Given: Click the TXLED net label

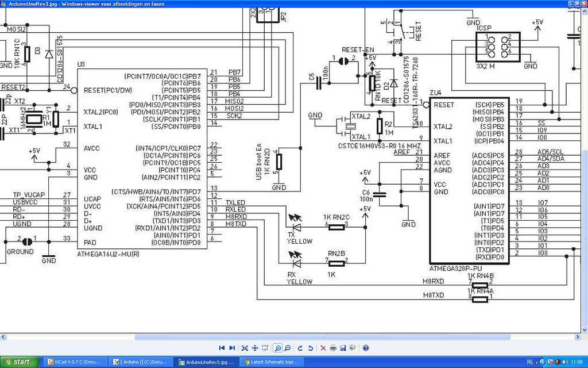Looking at the screenshot, I should [235, 203].
